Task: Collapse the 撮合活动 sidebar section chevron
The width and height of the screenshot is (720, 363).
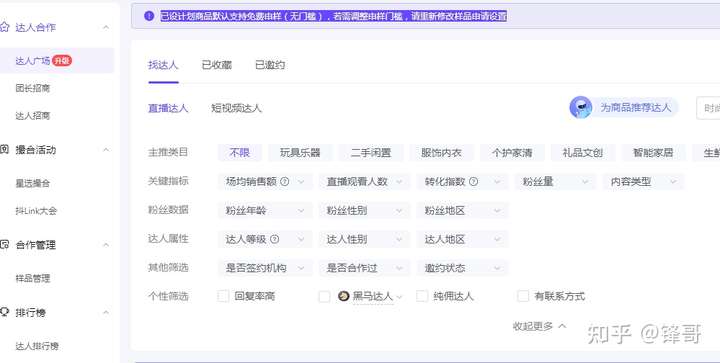Action: [x=106, y=150]
